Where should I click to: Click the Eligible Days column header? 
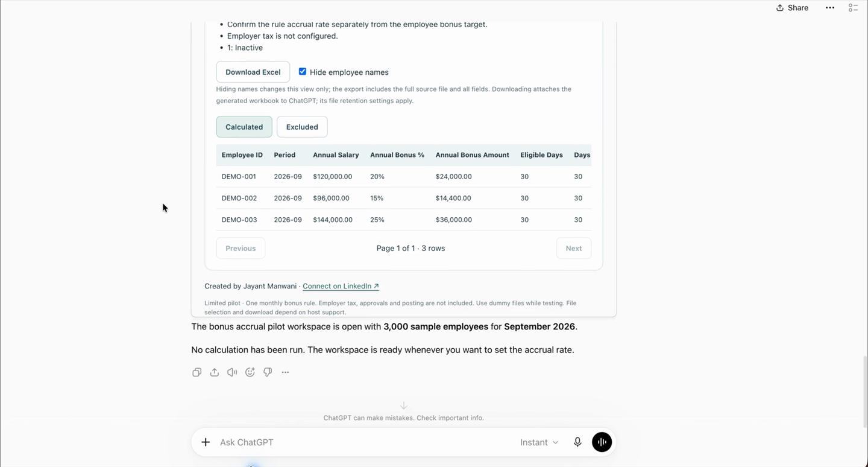pos(542,155)
